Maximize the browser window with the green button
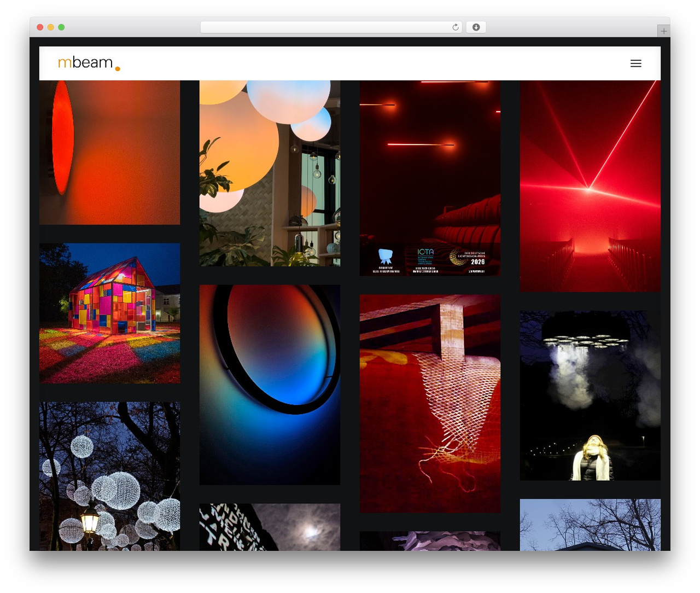 pyautogui.click(x=61, y=27)
